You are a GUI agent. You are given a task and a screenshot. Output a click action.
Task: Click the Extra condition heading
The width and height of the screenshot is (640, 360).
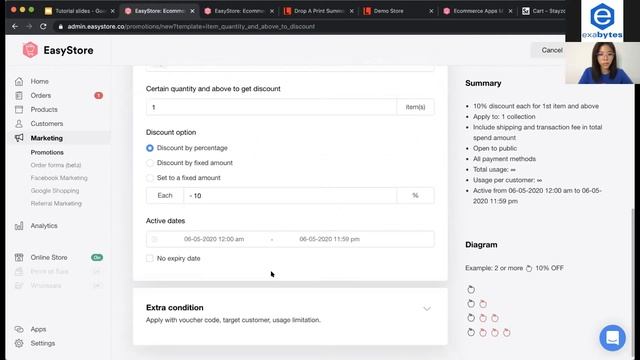175,308
